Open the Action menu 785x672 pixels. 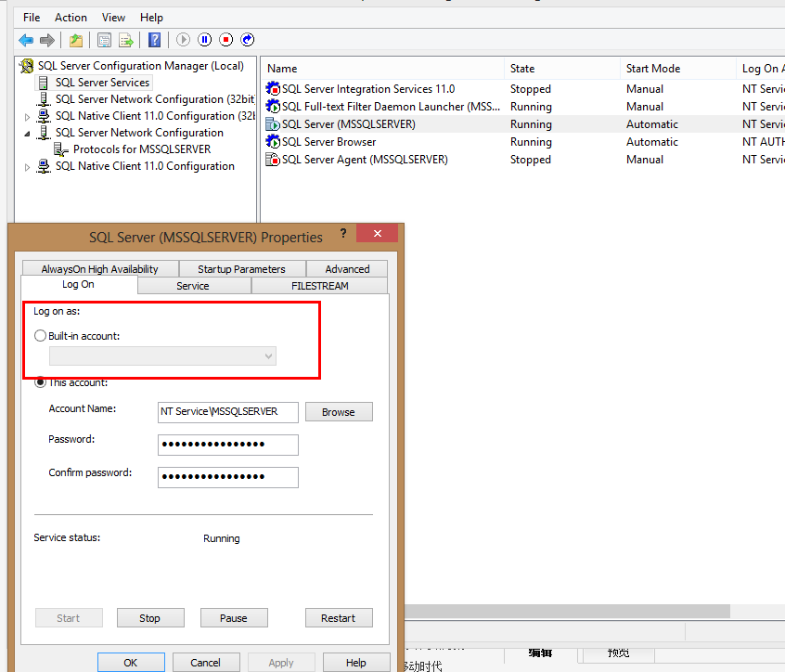click(x=71, y=18)
